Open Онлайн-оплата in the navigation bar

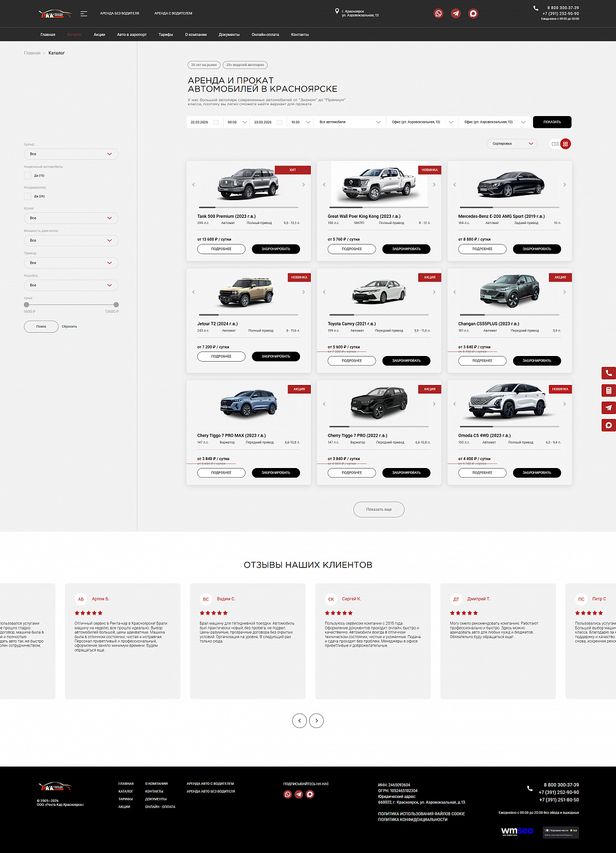265,35
